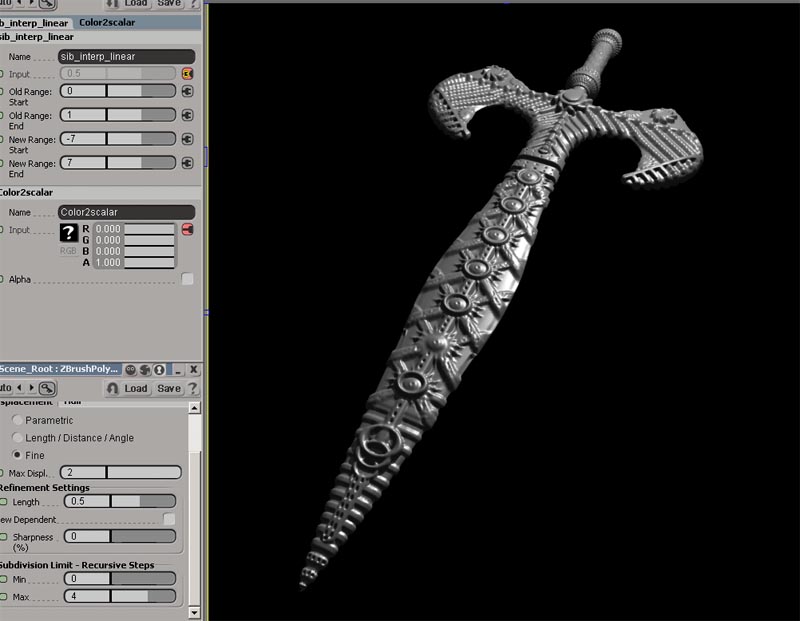
Task: Click the R channel slider
Action: (149, 229)
